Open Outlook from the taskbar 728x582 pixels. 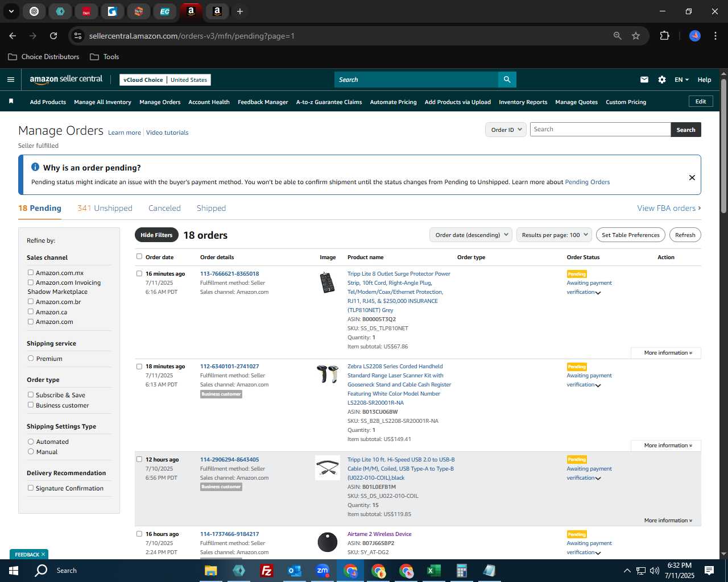point(294,571)
